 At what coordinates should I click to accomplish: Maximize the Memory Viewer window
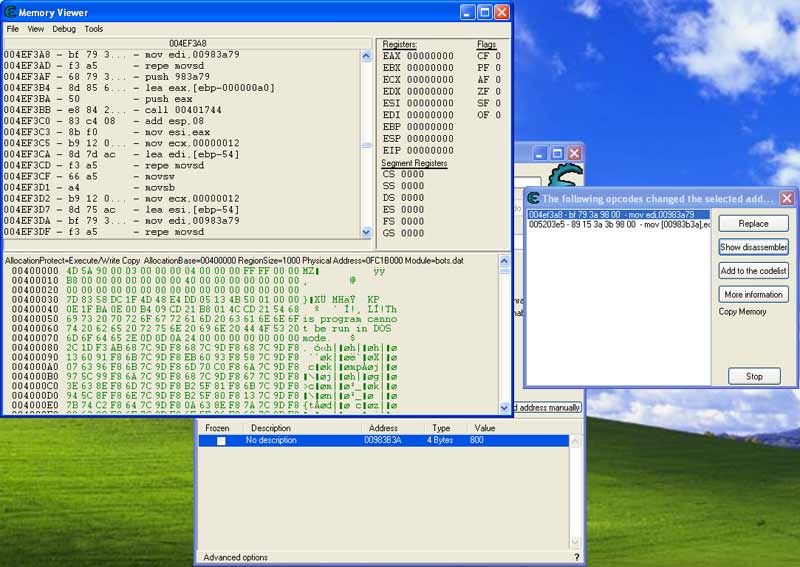(484, 12)
